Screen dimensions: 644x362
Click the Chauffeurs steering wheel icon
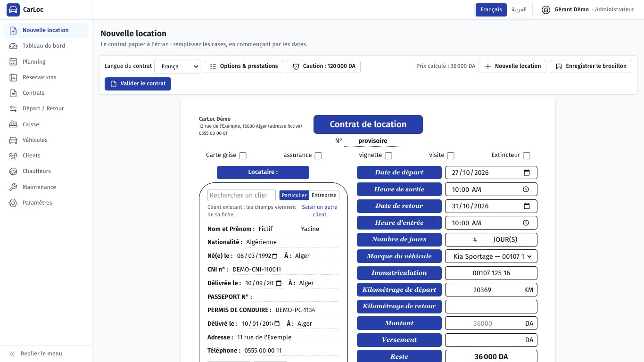pyautogui.click(x=13, y=171)
